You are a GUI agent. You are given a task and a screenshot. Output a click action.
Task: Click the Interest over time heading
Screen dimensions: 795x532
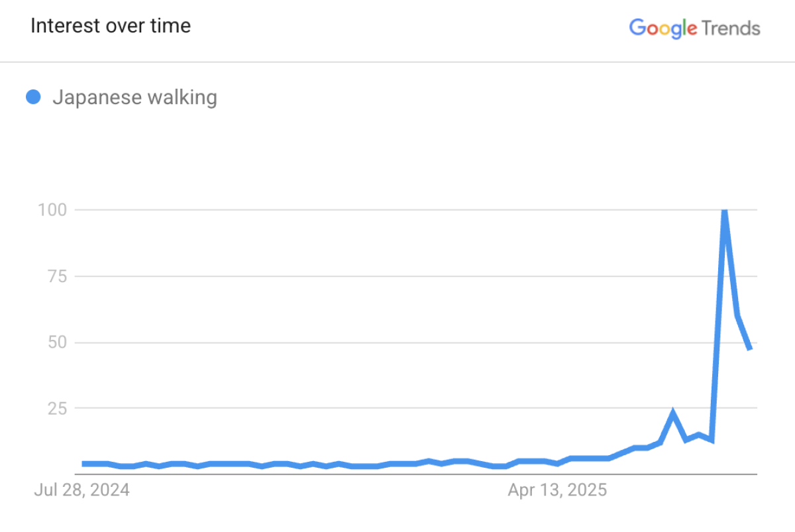tap(111, 26)
